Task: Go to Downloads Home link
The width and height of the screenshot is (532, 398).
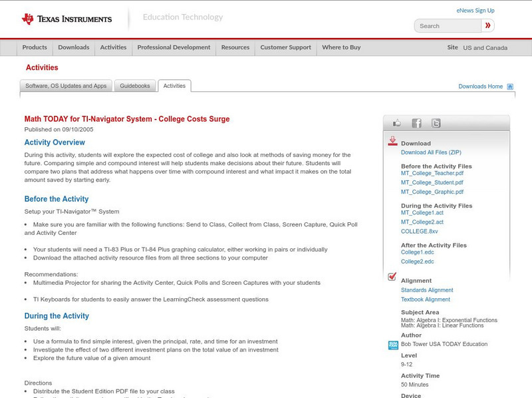Action: click(x=480, y=87)
